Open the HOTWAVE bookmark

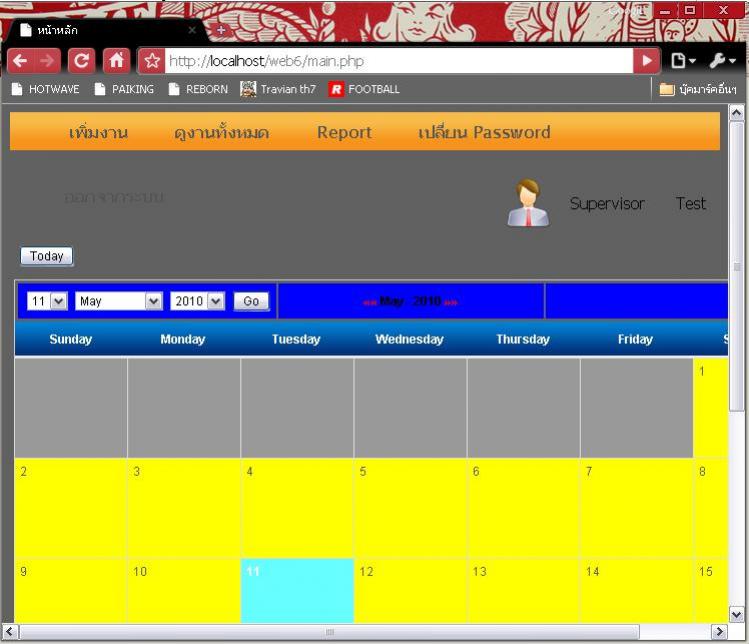coord(45,89)
